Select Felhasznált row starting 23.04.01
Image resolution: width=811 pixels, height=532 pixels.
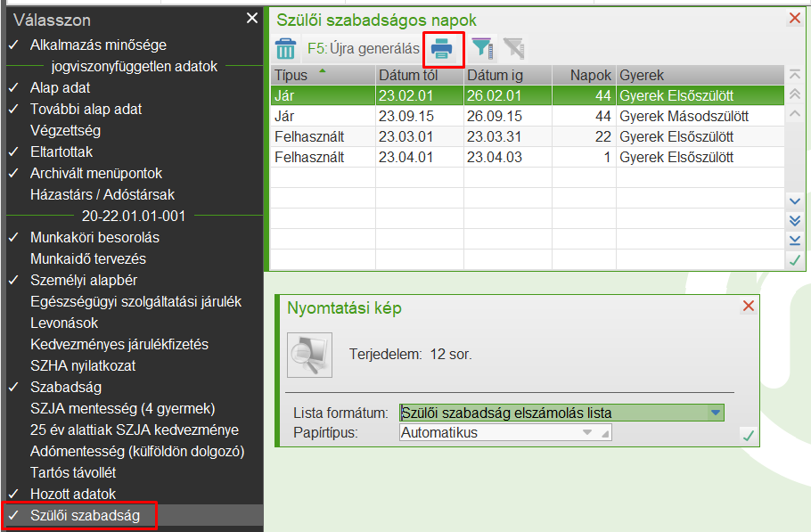528,157
